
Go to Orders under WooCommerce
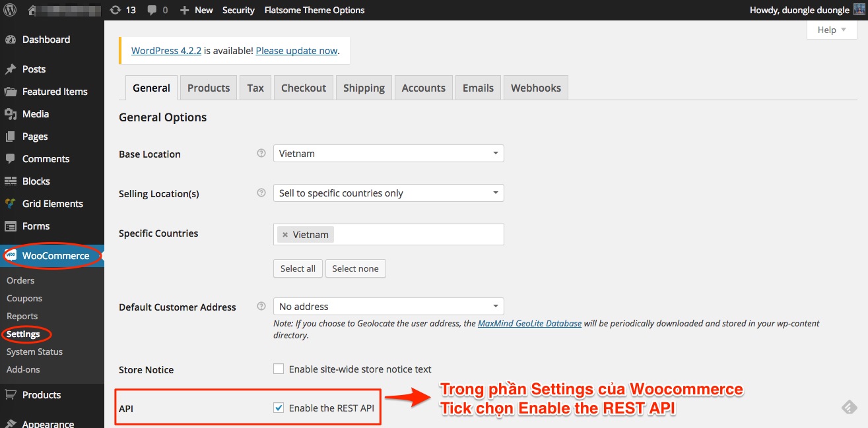tap(20, 280)
